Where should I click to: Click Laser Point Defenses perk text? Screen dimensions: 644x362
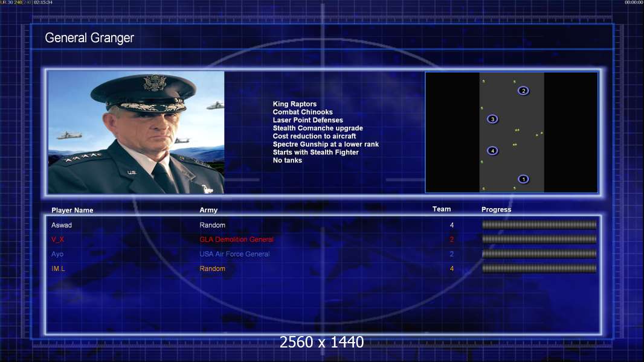click(x=308, y=120)
